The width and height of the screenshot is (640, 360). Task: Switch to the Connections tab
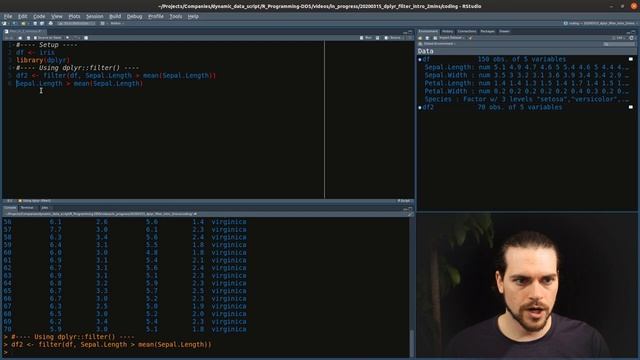(467, 31)
